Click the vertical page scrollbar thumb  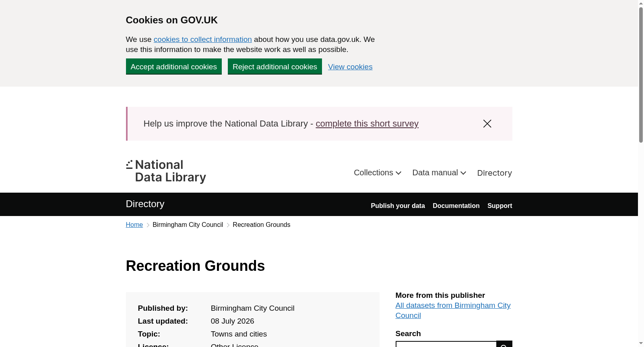[641, 75]
